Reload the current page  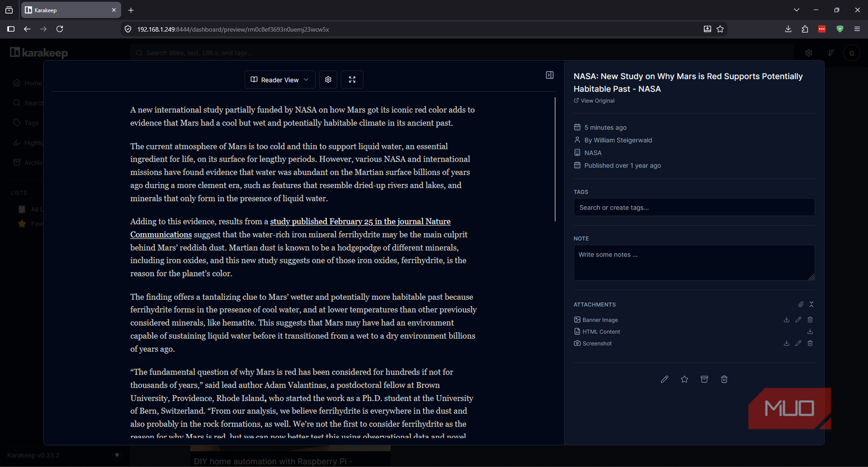(x=60, y=29)
